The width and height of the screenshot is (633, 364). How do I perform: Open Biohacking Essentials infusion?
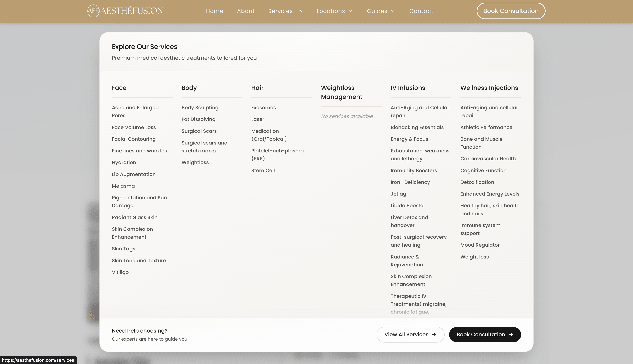coord(417,127)
